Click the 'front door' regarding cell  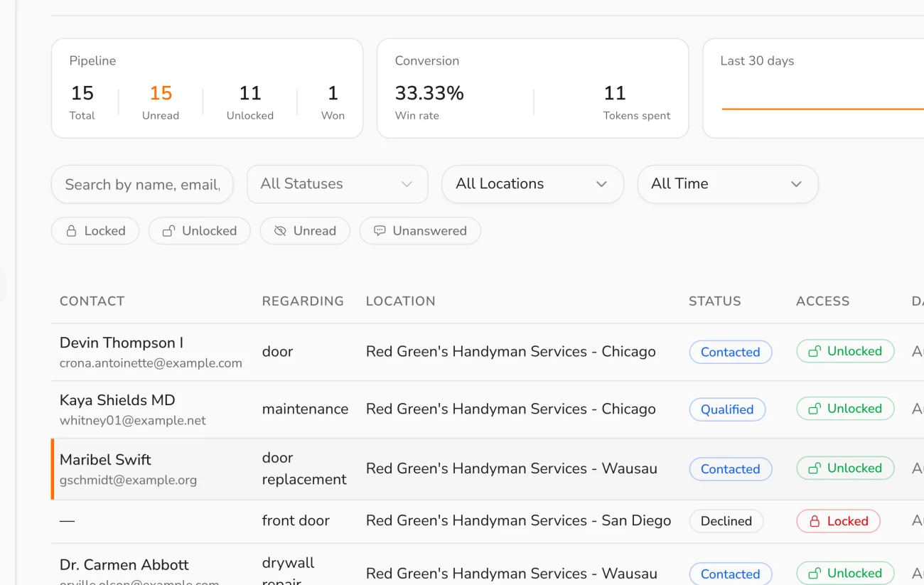(x=296, y=521)
